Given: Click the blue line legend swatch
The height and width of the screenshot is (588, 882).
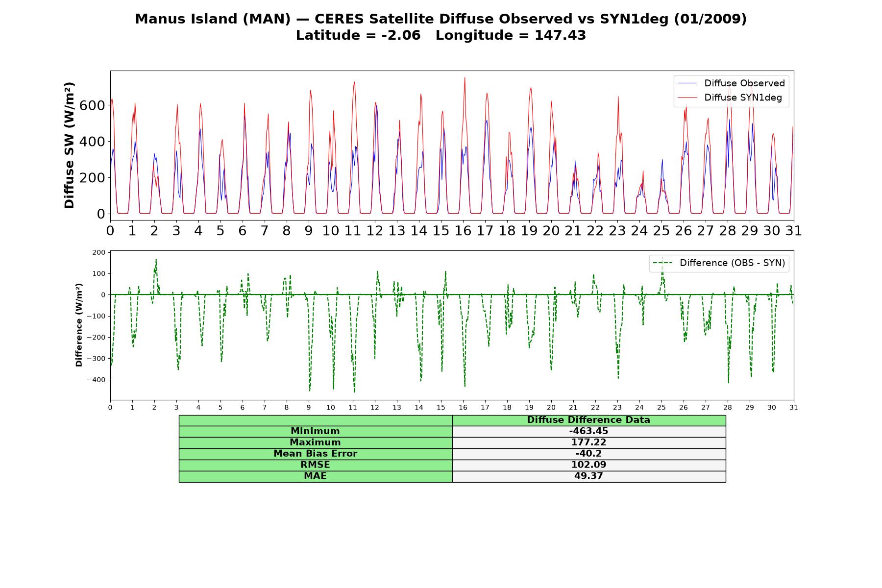Looking at the screenshot, I should (x=687, y=84).
